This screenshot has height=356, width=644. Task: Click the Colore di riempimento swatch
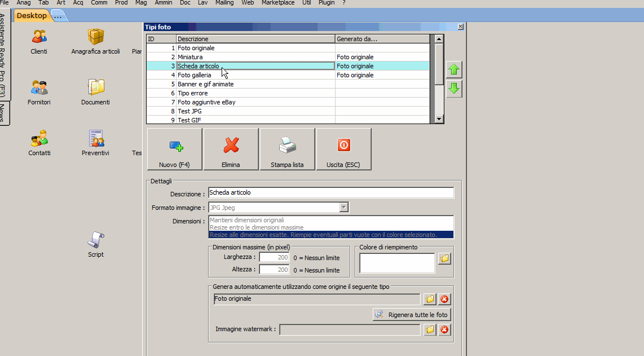pyautogui.click(x=397, y=263)
